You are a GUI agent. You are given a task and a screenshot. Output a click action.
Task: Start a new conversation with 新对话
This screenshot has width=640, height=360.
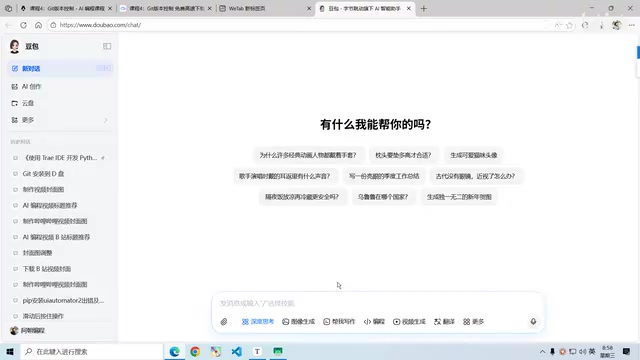click(x=60, y=68)
